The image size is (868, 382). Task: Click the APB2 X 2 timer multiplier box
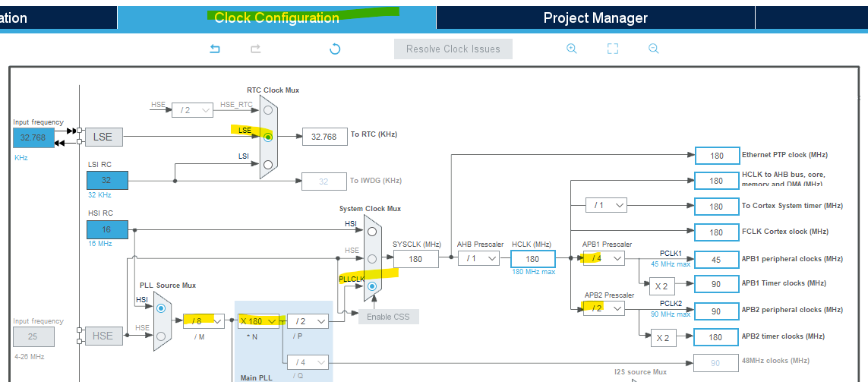tap(661, 338)
